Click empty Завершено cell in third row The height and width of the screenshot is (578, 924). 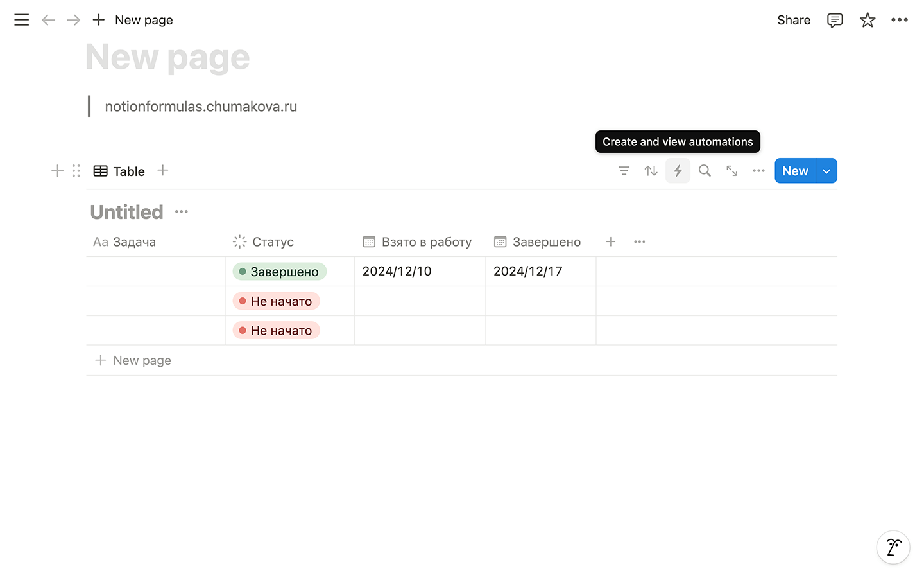click(x=541, y=331)
